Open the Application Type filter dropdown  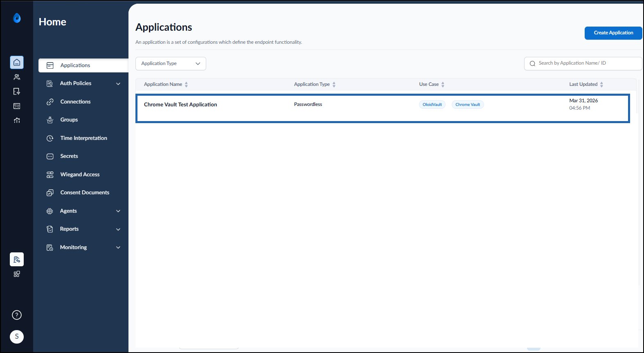tap(171, 63)
